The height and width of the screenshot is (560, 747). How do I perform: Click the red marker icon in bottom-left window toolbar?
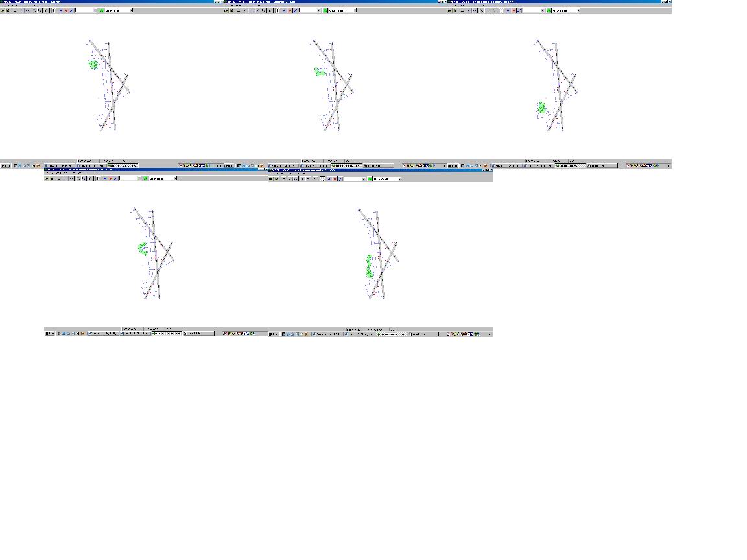[x=111, y=178]
